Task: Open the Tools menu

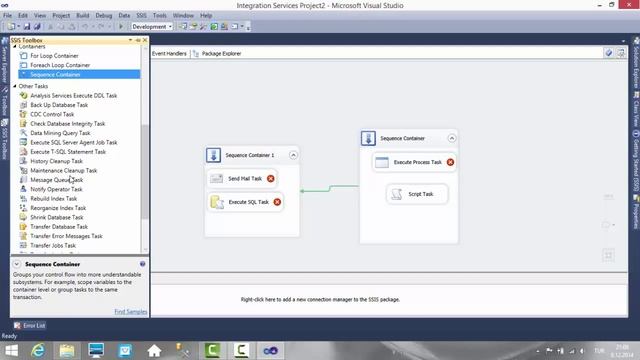Action: click(160, 16)
